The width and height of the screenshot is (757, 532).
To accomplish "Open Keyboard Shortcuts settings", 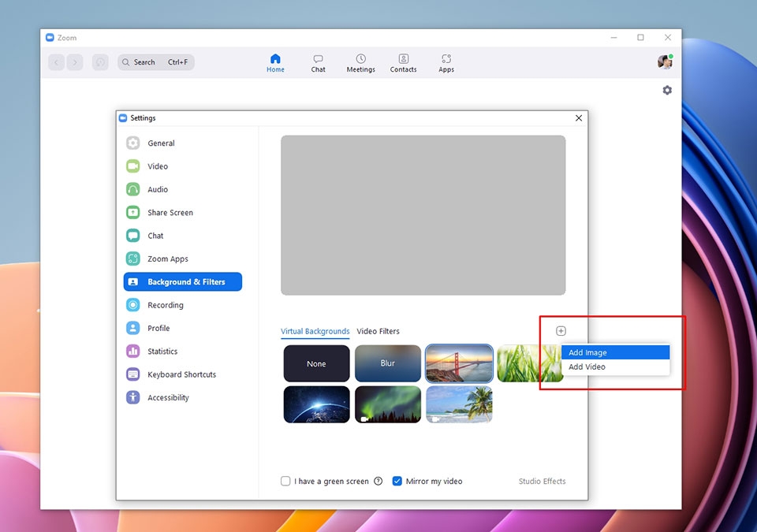I will coord(184,375).
